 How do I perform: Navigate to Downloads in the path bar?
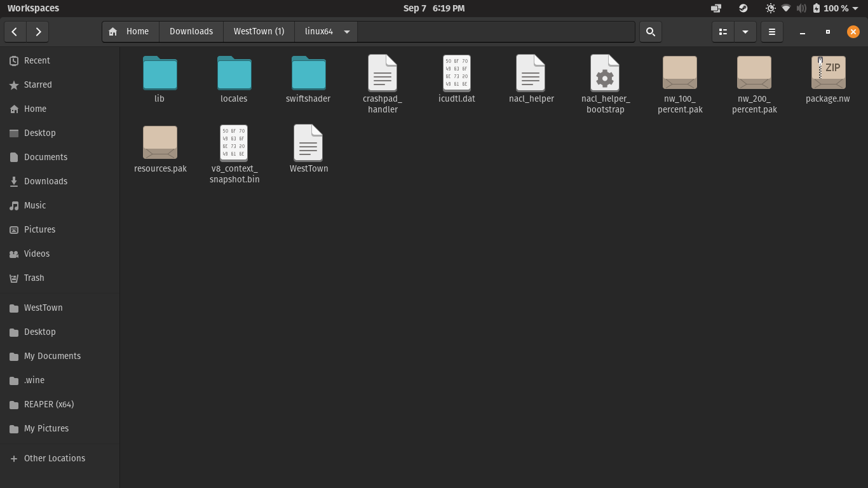click(x=191, y=32)
